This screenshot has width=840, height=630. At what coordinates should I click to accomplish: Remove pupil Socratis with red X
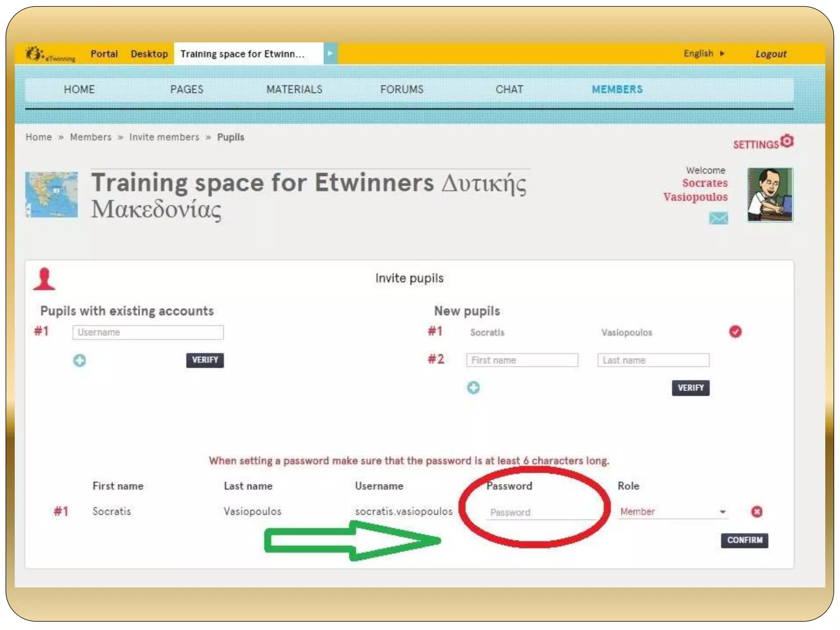pyautogui.click(x=757, y=511)
